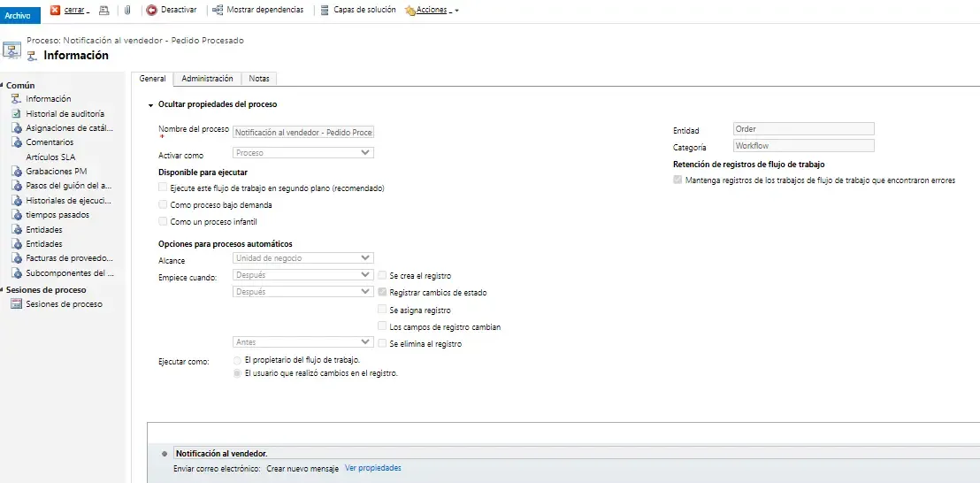Select 'El propietario del flujo de trabajo' radio
The image size is (980, 483).
pyautogui.click(x=236, y=360)
